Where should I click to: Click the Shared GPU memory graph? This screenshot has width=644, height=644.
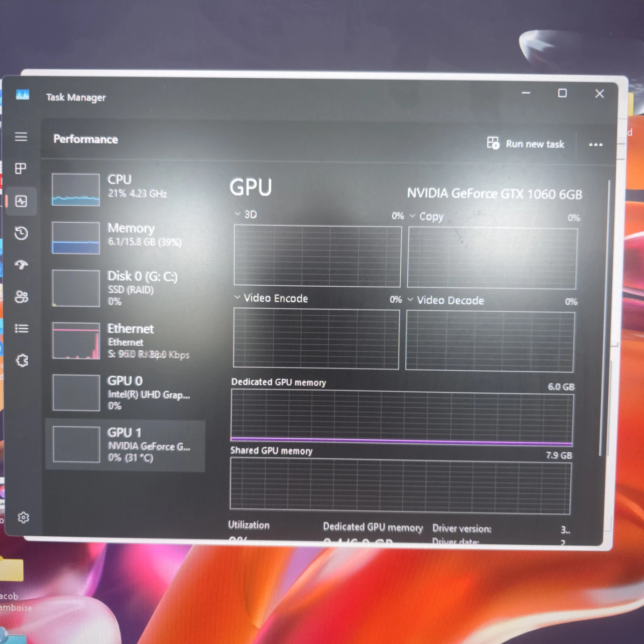click(400, 486)
